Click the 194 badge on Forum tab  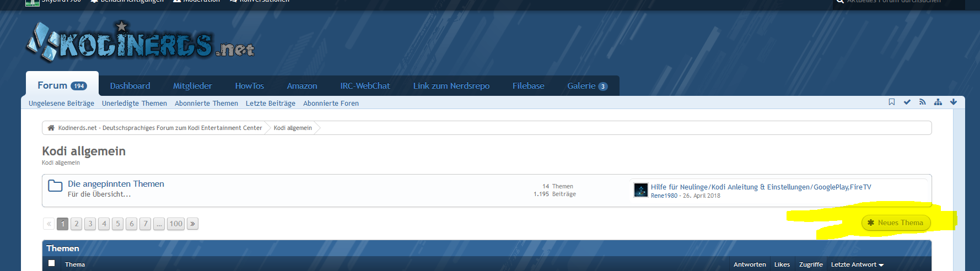click(79, 86)
